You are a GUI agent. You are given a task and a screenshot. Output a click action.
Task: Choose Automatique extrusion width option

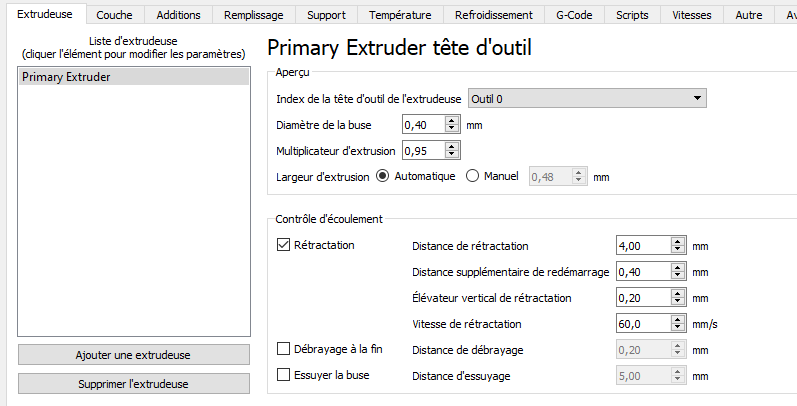tap(381, 176)
